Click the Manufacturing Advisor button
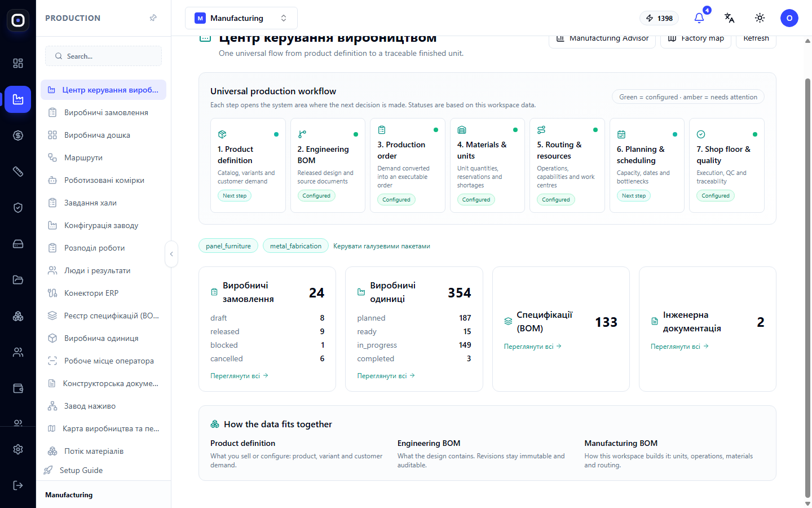 pyautogui.click(x=602, y=41)
